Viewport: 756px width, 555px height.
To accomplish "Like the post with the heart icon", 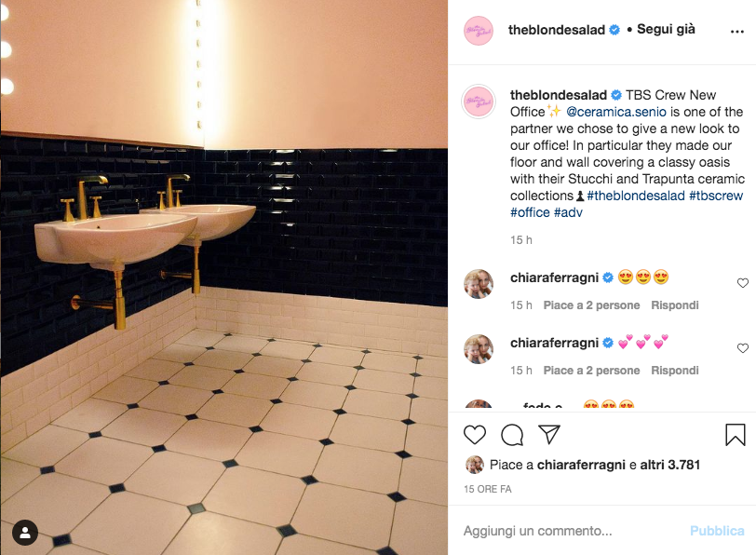I will (x=475, y=435).
